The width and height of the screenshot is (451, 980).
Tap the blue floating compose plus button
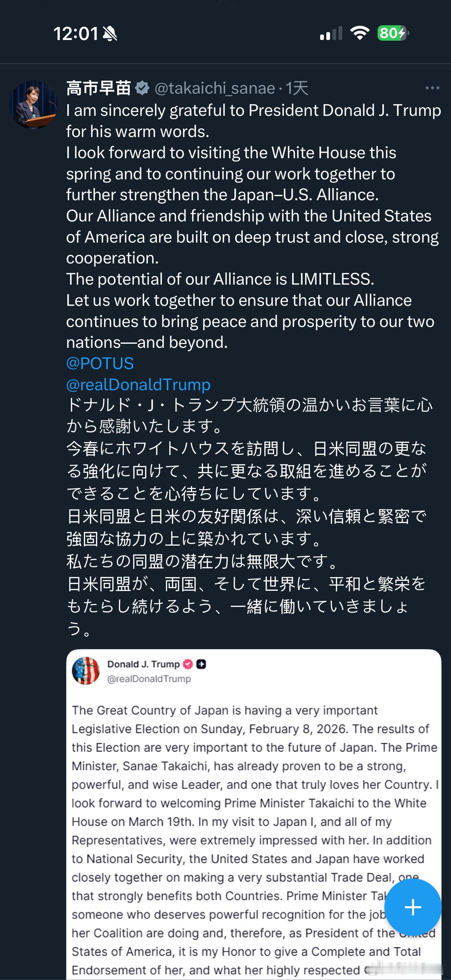click(413, 907)
